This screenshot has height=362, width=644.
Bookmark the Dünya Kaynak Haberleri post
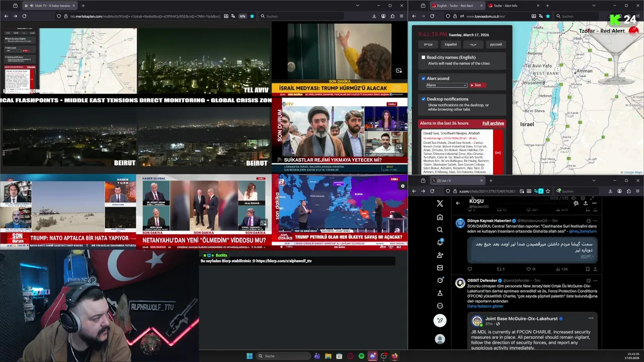point(587,269)
